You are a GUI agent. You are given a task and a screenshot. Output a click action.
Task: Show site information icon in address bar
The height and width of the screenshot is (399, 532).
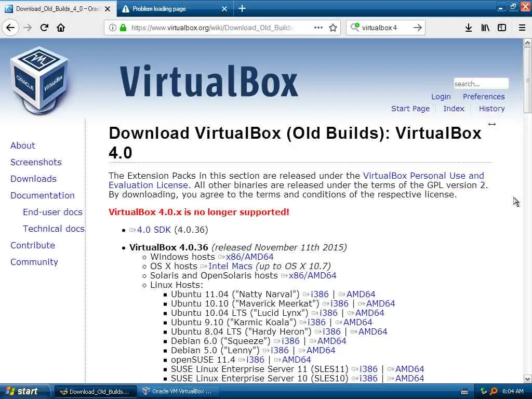point(112,28)
